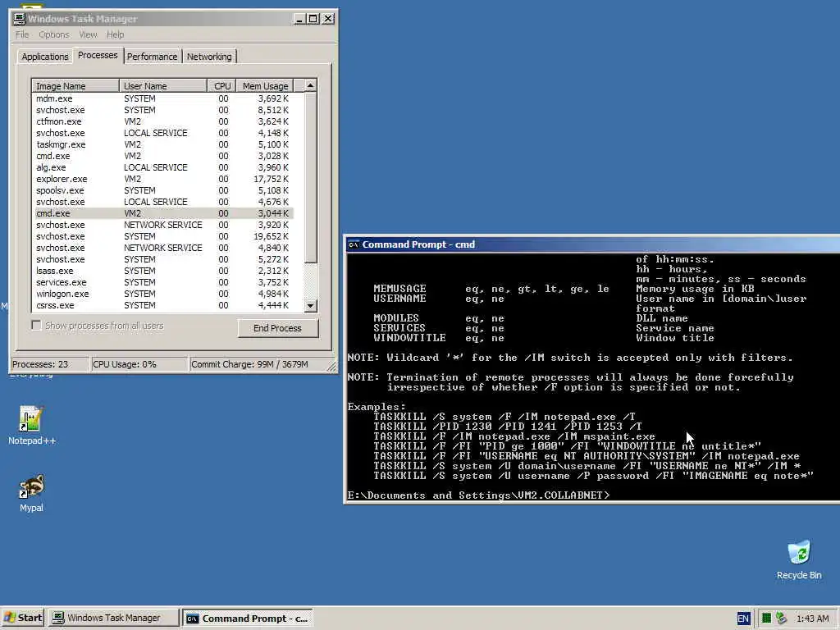
Task: Select the winlogon.exe process row
Action: pos(163,294)
